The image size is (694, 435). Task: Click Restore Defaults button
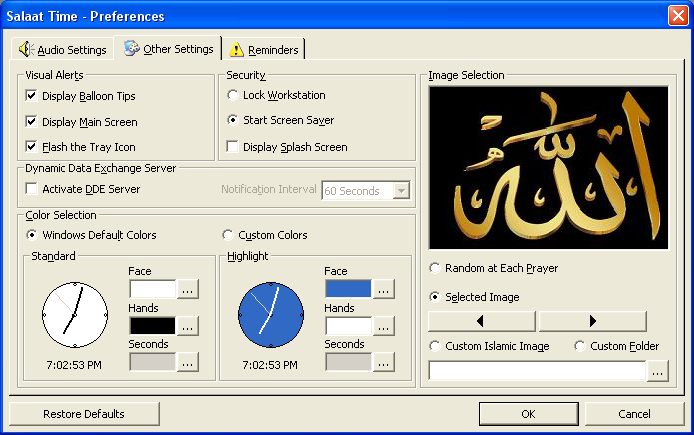coord(84,414)
